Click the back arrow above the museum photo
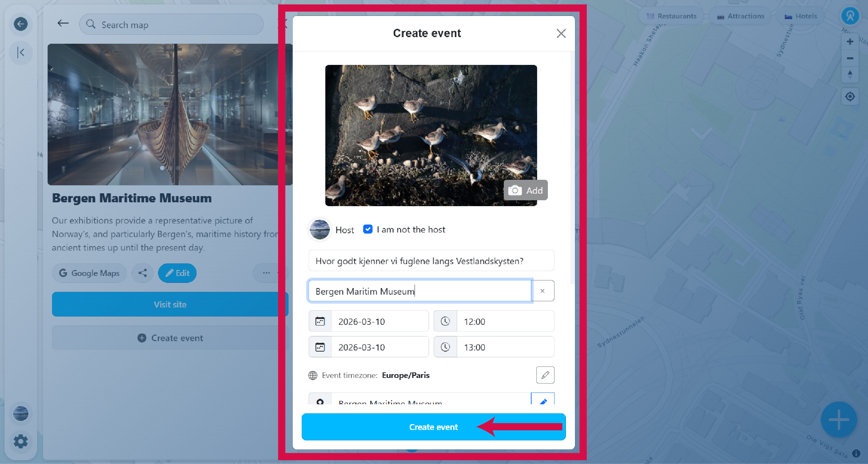868x464 pixels. click(63, 23)
